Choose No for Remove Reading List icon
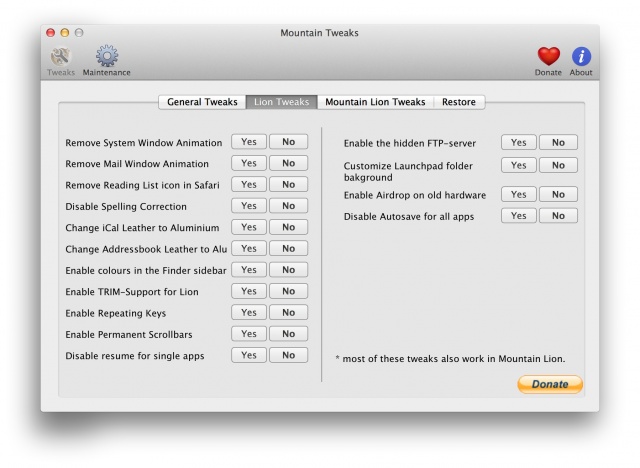Viewport: 640px width, 468px height. tap(288, 184)
